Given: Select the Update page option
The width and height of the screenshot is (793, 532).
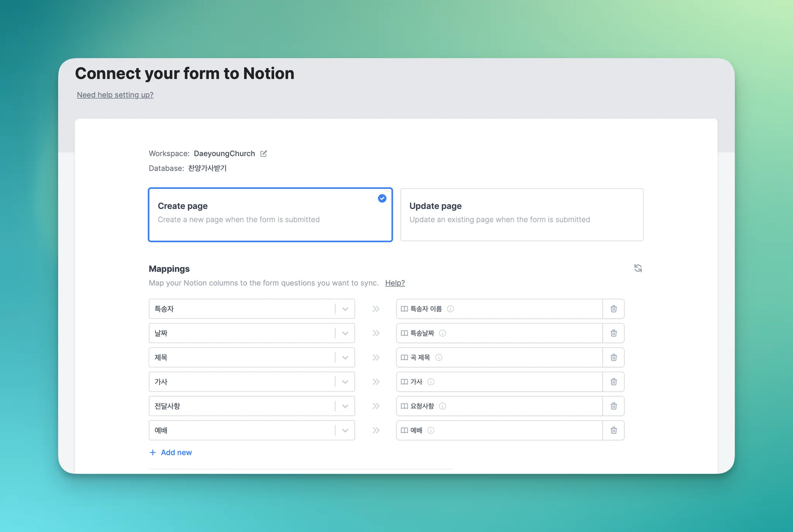Looking at the screenshot, I should pos(522,215).
